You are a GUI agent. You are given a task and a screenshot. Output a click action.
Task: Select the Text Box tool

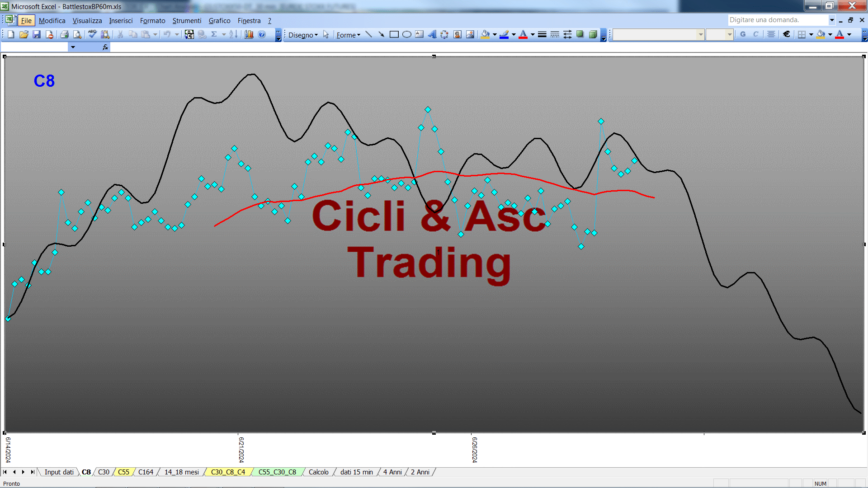419,34
